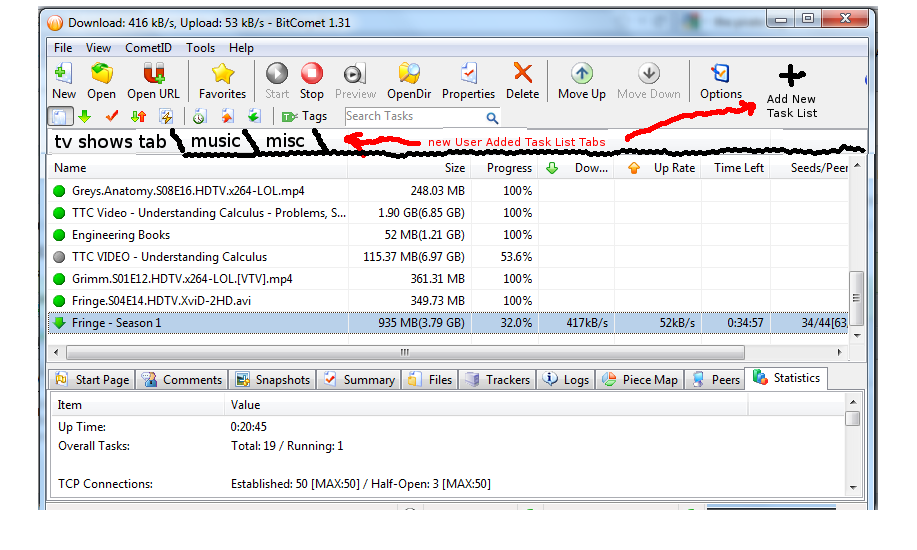Open the View menu

98,48
